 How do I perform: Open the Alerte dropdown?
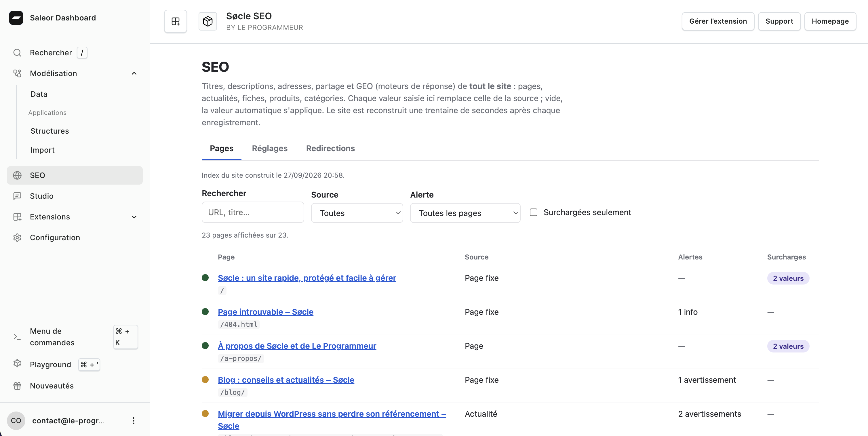pos(465,213)
